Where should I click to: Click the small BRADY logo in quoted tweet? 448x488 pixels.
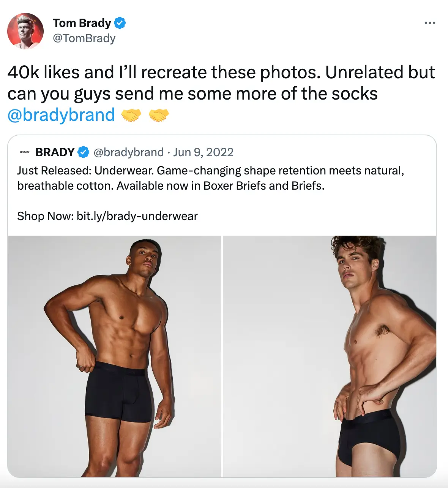[24, 152]
